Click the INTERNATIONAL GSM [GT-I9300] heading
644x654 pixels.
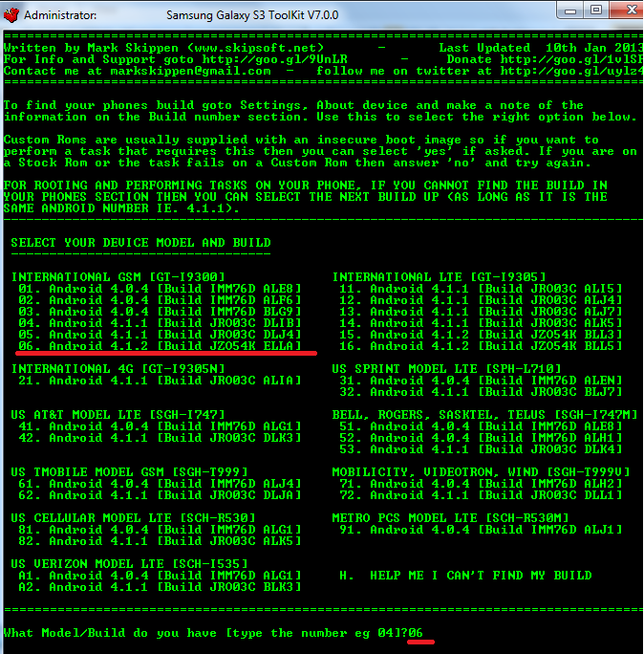tap(118, 277)
